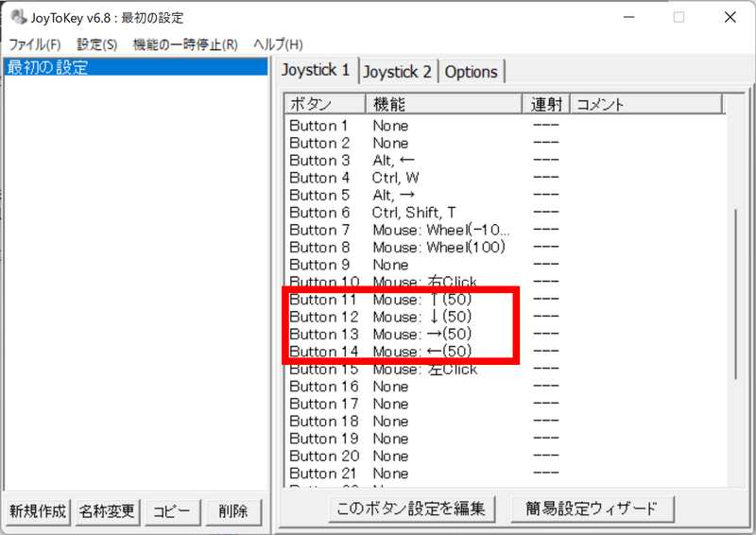Switch to the Joystick 2 tab

point(398,72)
